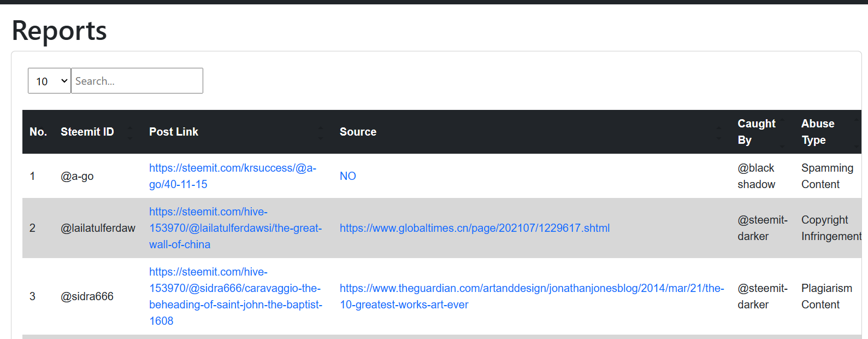Screen dimensions: 868x339
Task: Open the rows-per-page dropdown showing 10
Action: [49, 81]
